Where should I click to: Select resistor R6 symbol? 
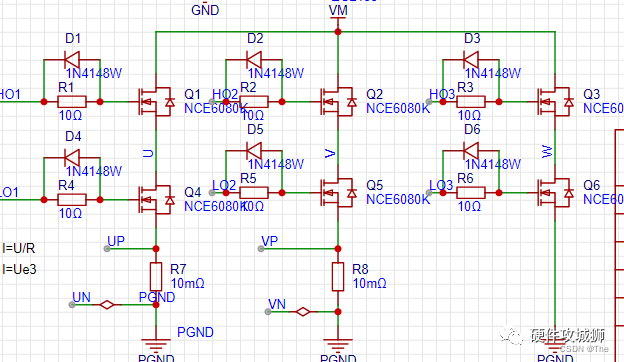point(471,193)
